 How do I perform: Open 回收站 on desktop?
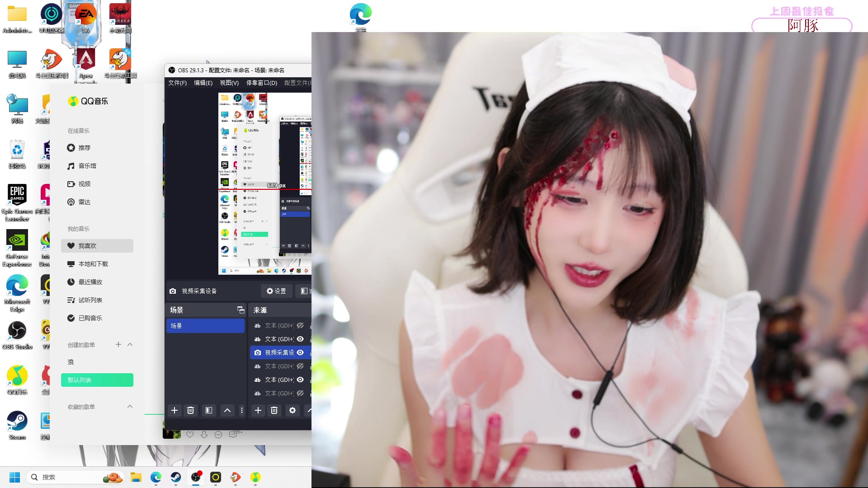point(17,154)
